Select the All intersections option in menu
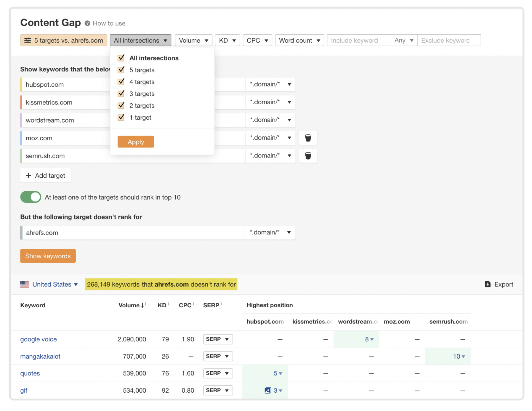Image resolution: width=532 pixels, height=411 pixels. click(x=154, y=58)
